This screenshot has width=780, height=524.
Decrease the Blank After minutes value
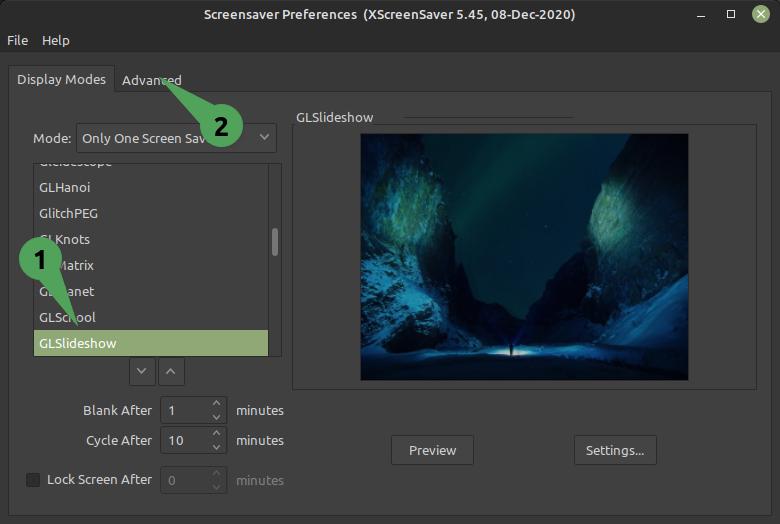(x=216, y=417)
